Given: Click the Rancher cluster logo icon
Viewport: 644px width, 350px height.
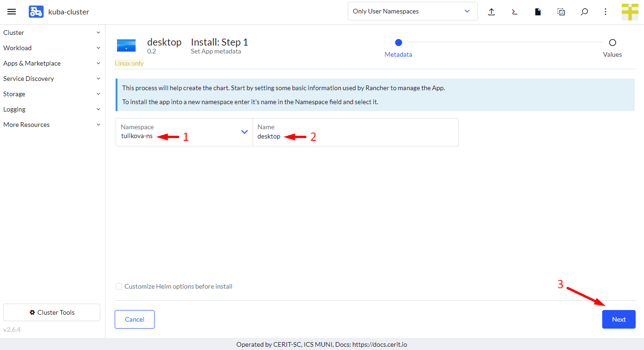Looking at the screenshot, I should (x=36, y=12).
